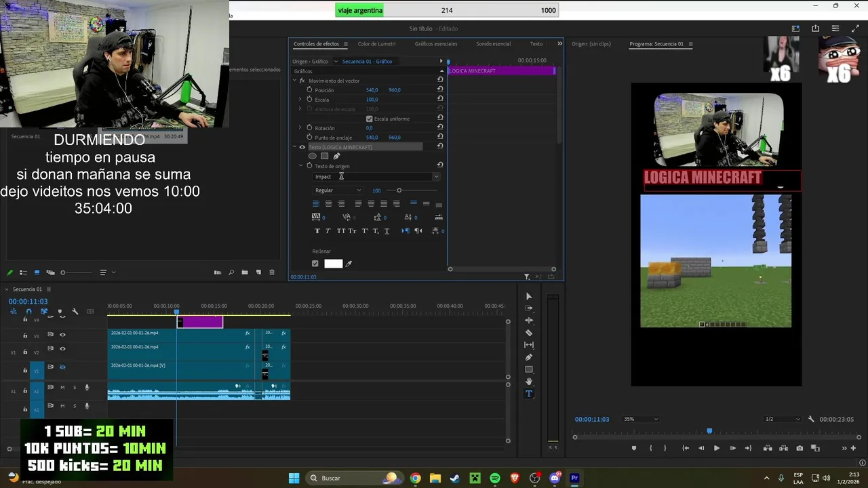Toggle lock on track V3

click(x=25, y=335)
